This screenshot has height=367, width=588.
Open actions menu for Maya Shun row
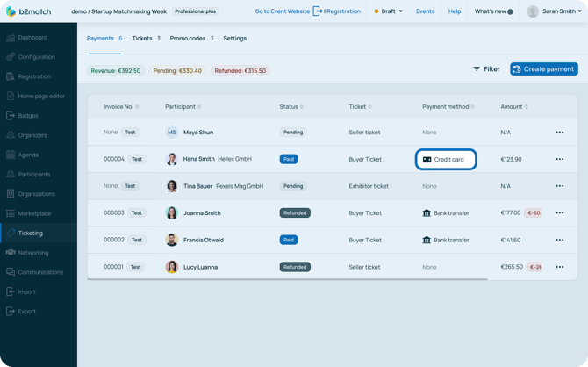tap(559, 133)
